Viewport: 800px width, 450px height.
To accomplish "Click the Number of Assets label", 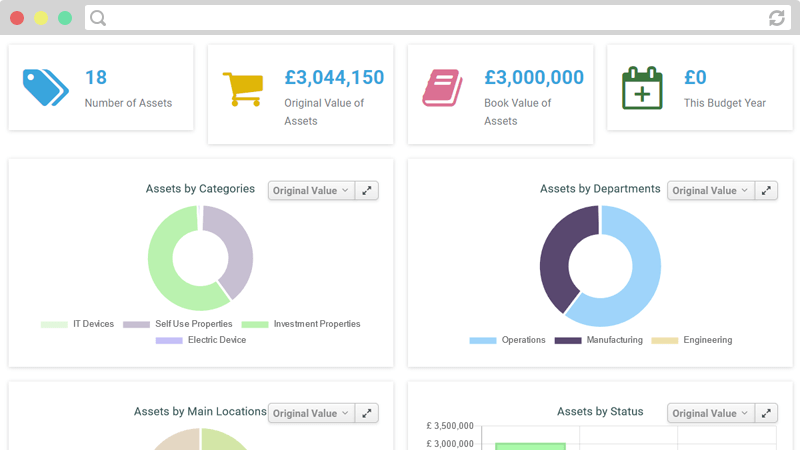I will pyautogui.click(x=128, y=103).
